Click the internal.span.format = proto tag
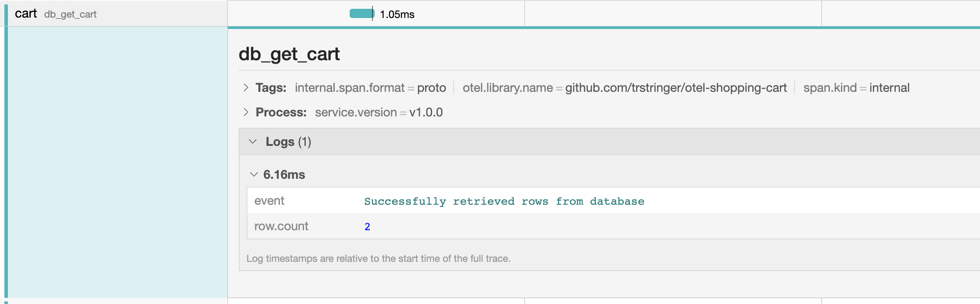The height and width of the screenshot is (304, 980). point(370,88)
